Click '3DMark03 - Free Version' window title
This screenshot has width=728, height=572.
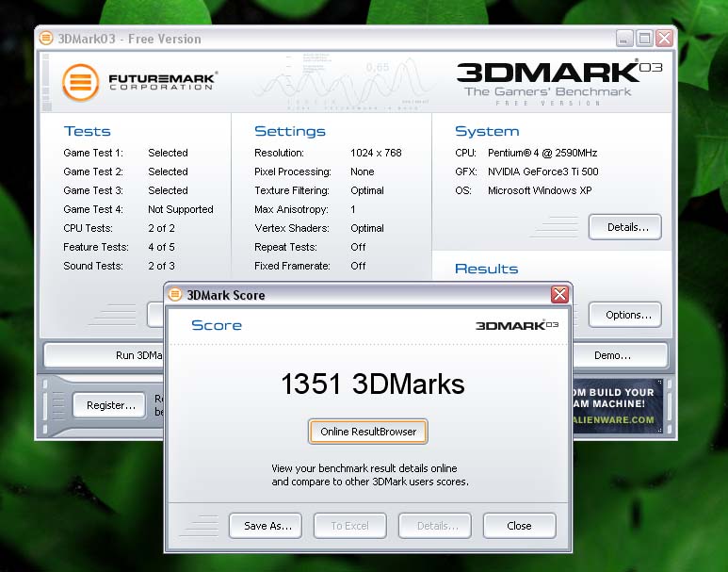130,39
